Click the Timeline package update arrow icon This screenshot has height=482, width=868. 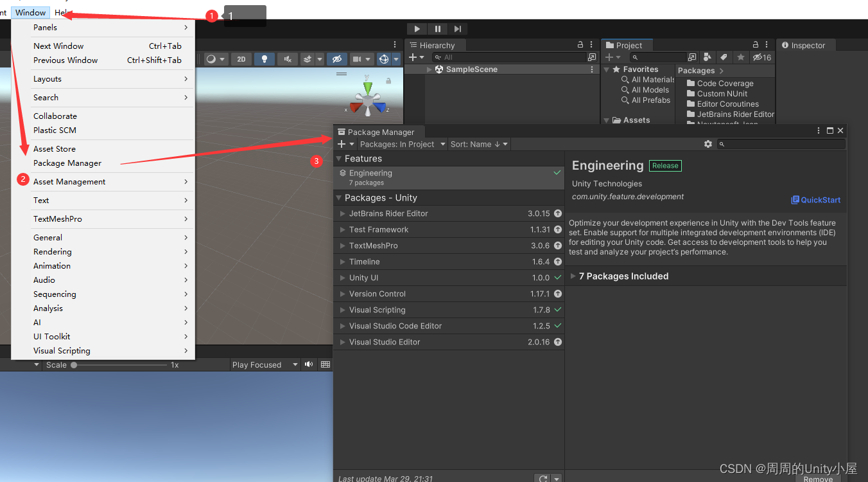[x=557, y=262]
